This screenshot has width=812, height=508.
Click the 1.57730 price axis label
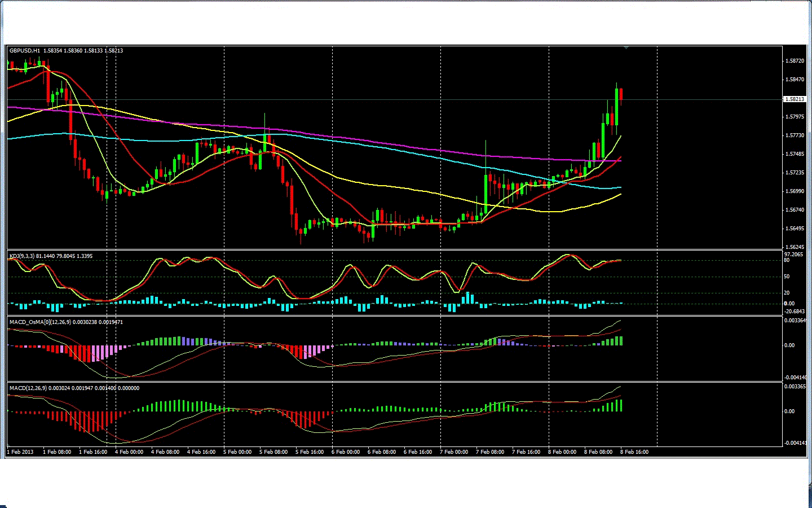tap(795, 135)
